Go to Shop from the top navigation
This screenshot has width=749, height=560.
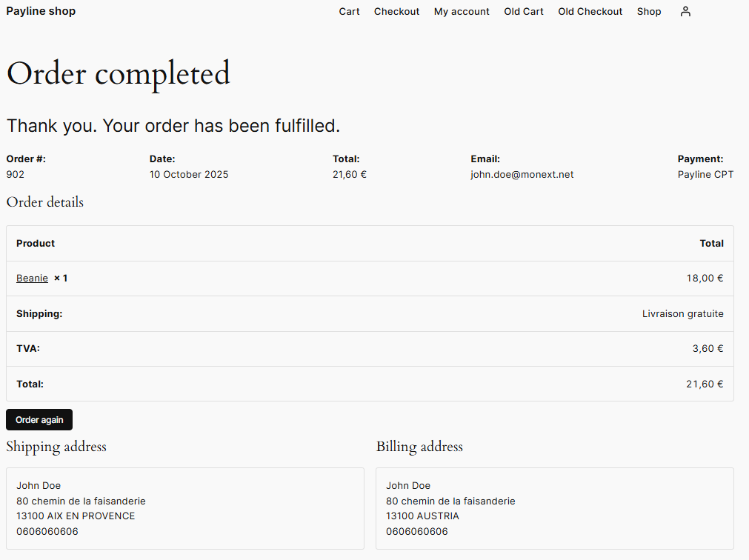click(x=649, y=11)
